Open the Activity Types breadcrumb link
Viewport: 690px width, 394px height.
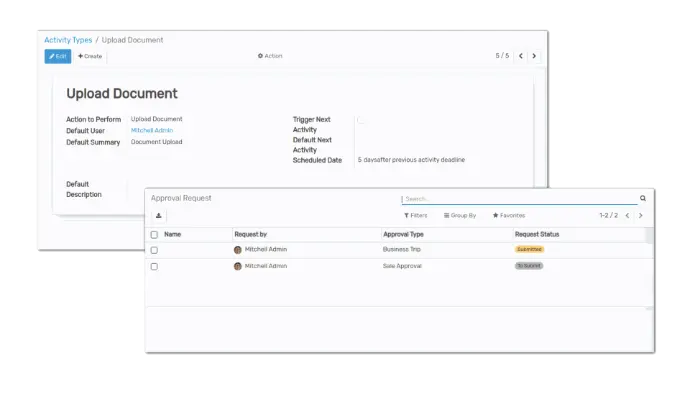(x=68, y=40)
